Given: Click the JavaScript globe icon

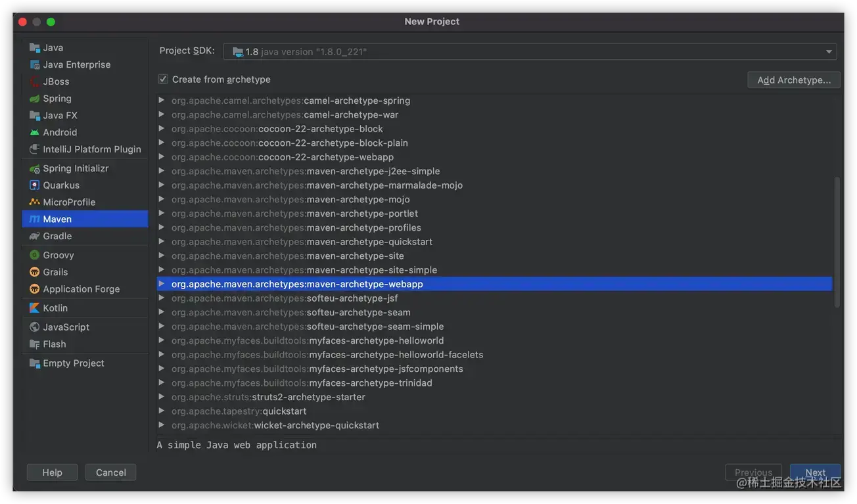Looking at the screenshot, I should [x=35, y=327].
